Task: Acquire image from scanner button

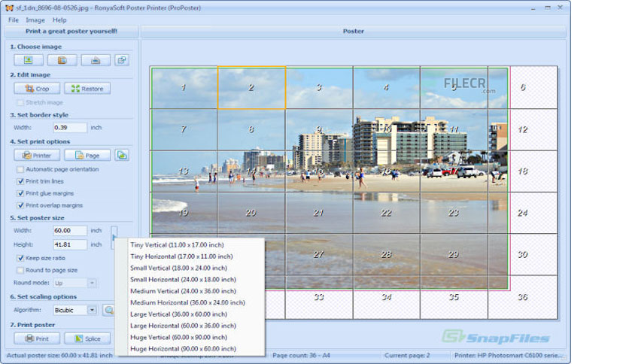Action: [96, 60]
